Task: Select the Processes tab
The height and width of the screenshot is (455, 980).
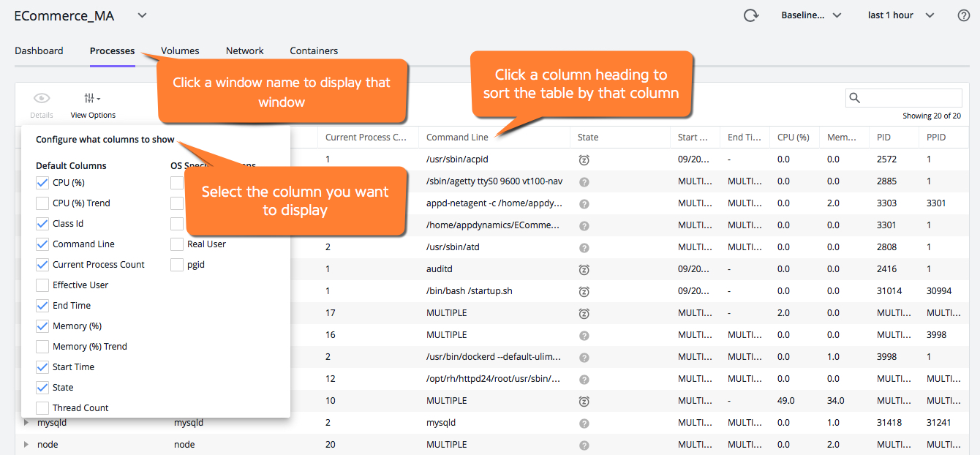Action: click(113, 51)
